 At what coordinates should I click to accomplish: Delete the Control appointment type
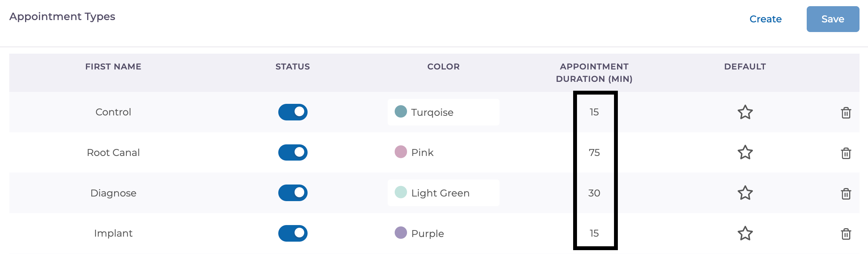[x=846, y=113]
